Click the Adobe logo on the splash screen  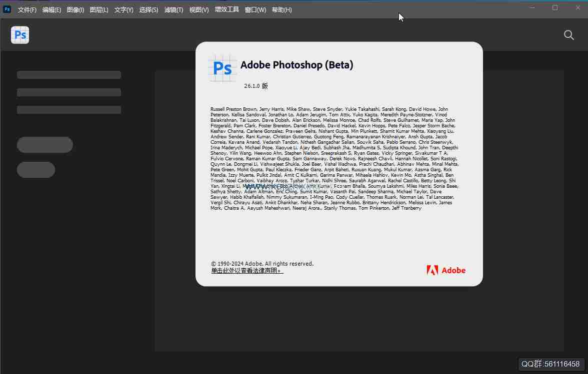click(445, 270)
